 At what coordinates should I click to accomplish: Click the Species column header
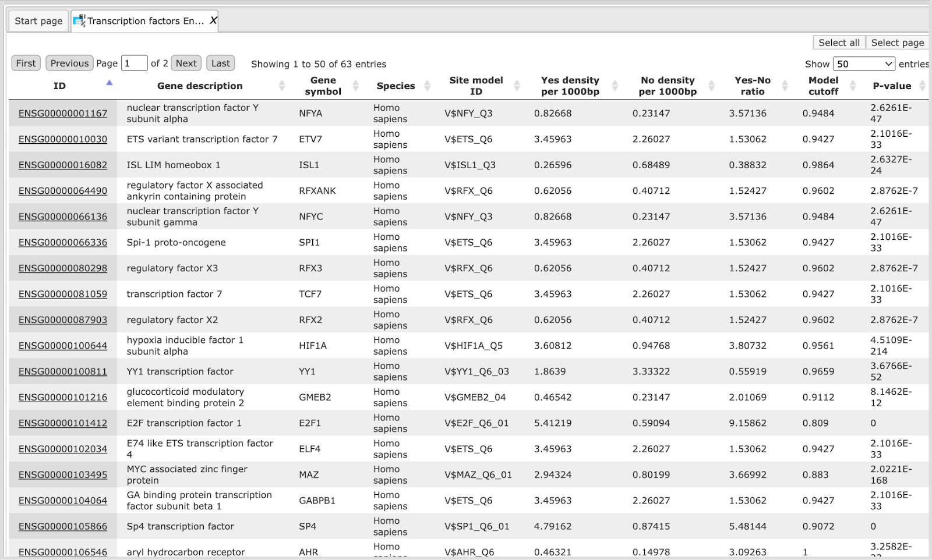396,86
